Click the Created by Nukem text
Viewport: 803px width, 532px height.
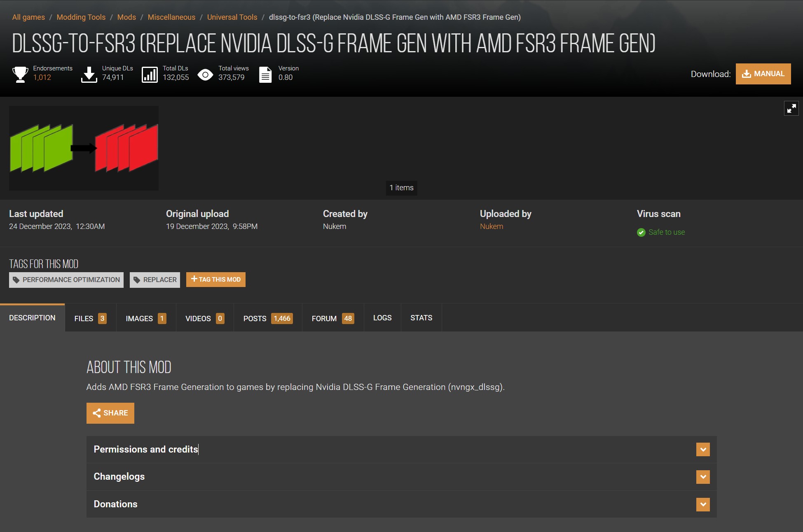click(335, 226)
